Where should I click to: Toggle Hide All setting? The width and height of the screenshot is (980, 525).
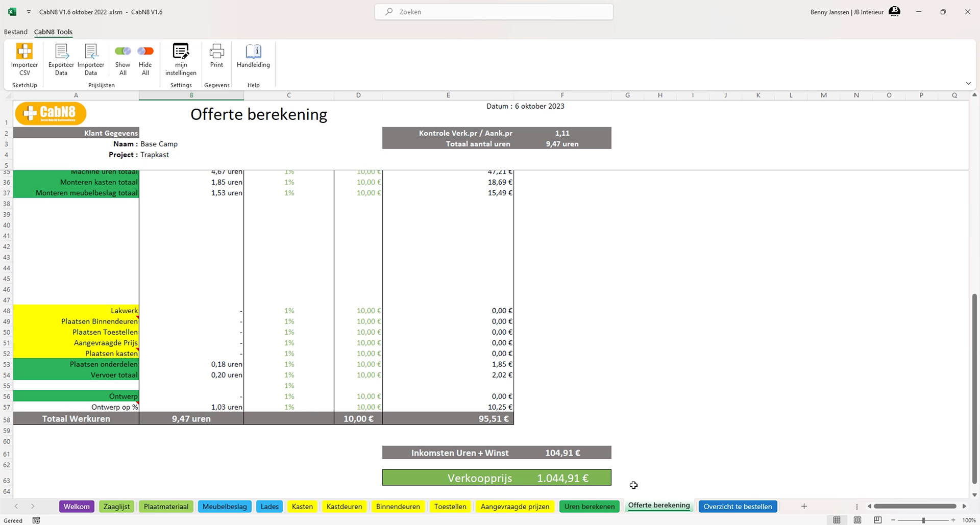click(145, 59)
